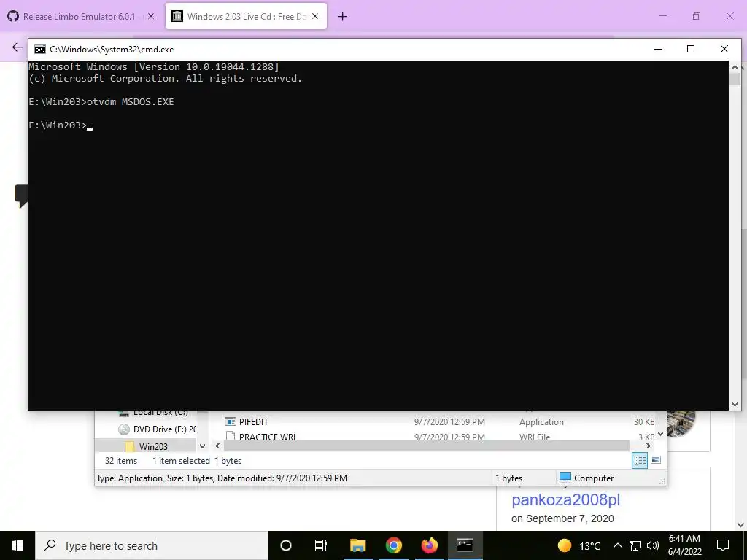Screen dimensions: 747x560
Task: Select PRACTICE.WRI file in Explorer list
Action: pyautogui.click(x=267, y=436)
